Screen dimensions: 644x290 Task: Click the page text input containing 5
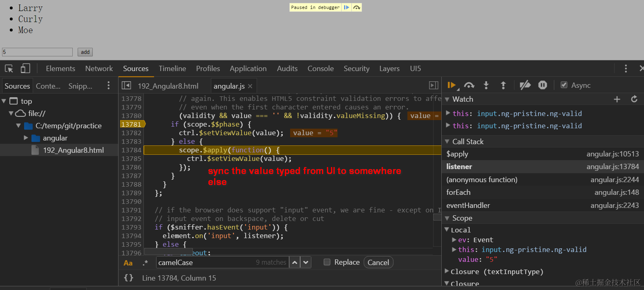pyautogui.click(x=37, y=52)
